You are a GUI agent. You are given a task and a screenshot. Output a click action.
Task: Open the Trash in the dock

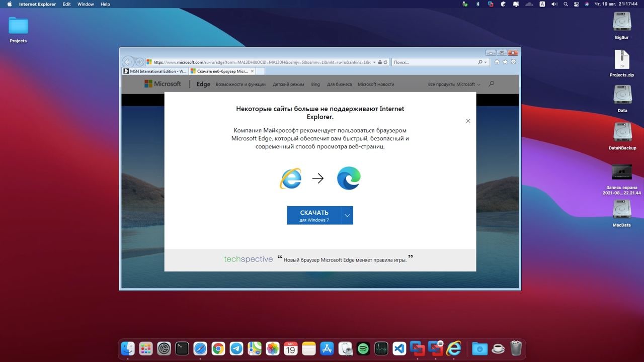(x=516, y=348)
